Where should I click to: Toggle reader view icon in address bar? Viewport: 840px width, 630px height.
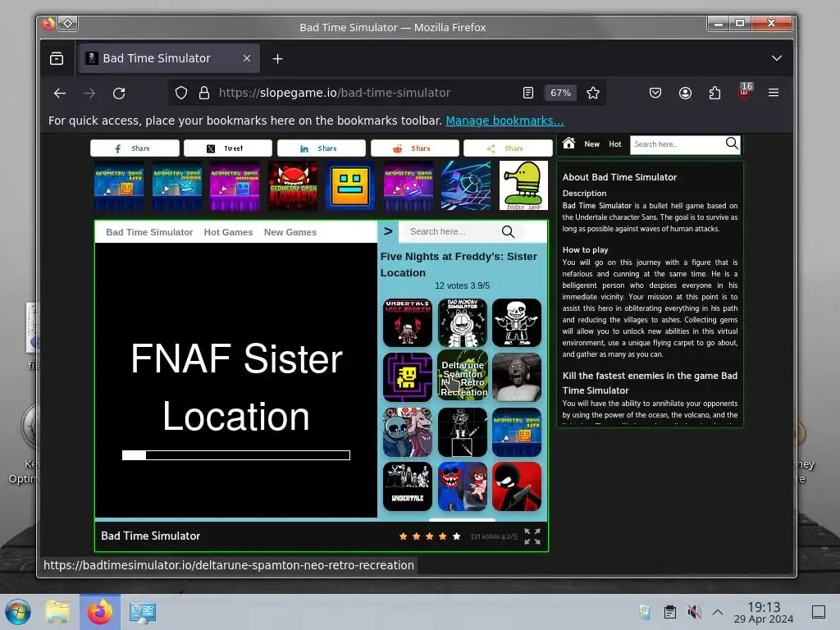528,93
